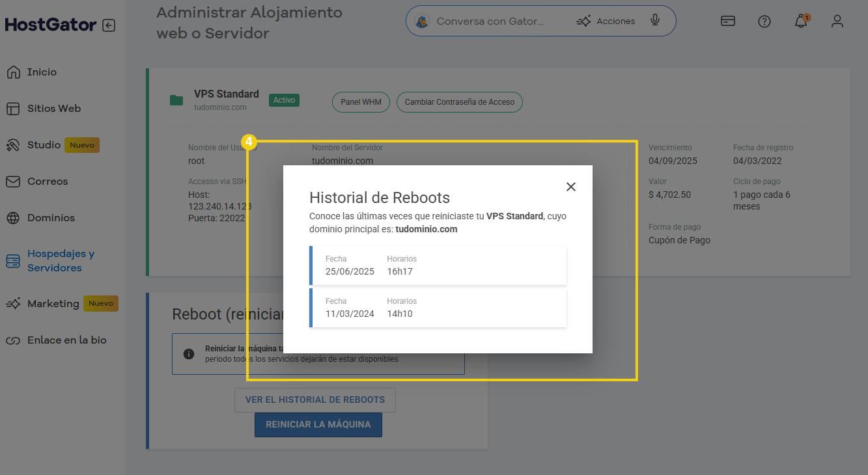Open Dominios in the sidebar

(x=51, y=218)
